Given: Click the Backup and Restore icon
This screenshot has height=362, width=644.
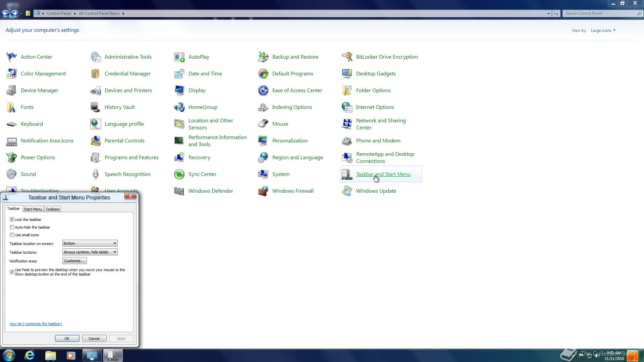Looking at the screenshot, I should pyautogui.click(x=263, y=57).
